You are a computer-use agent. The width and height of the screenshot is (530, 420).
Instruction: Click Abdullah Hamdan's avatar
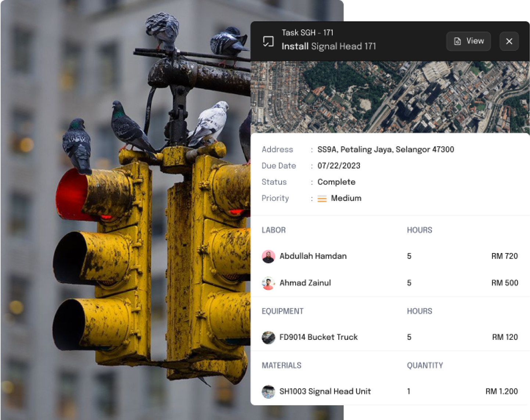pyautogui.click(x=268, y=256)
